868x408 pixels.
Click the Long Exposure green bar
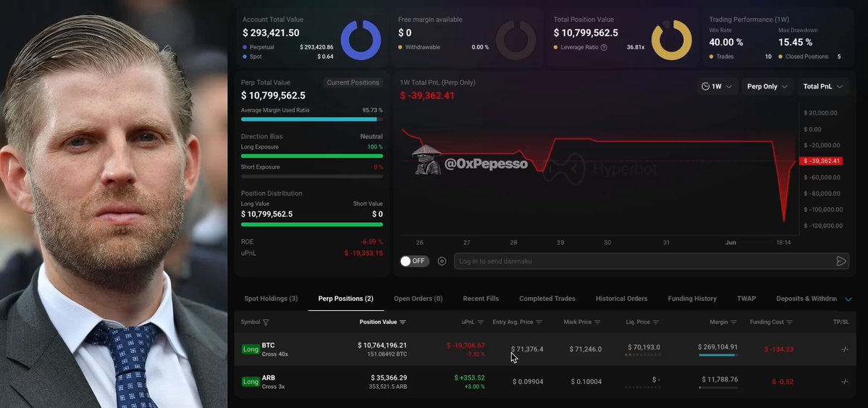click(312, 156)
